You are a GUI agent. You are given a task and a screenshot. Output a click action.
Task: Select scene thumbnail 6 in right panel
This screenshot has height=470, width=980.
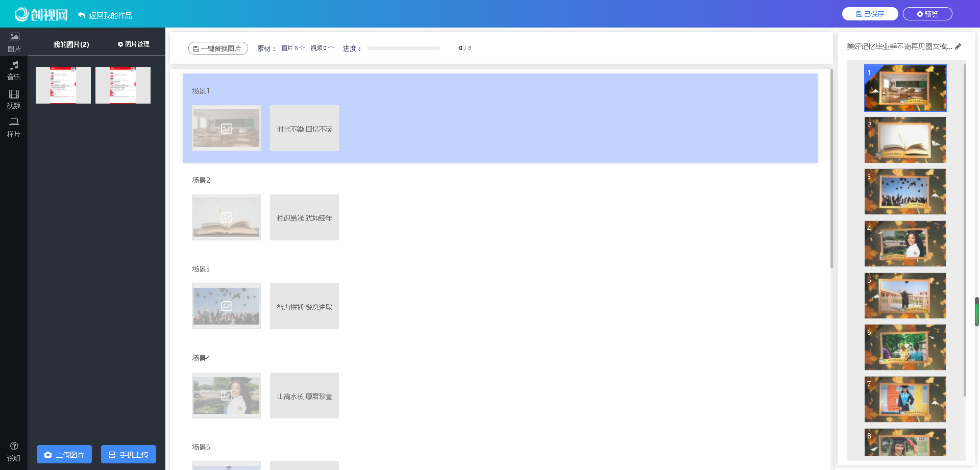(905, 348)
